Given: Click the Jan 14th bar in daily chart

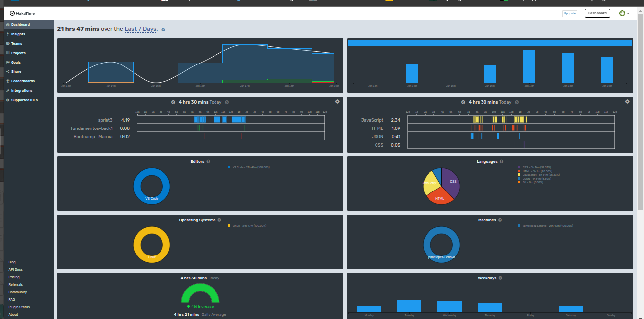Looking at the screenshot, I should point(412,73).
